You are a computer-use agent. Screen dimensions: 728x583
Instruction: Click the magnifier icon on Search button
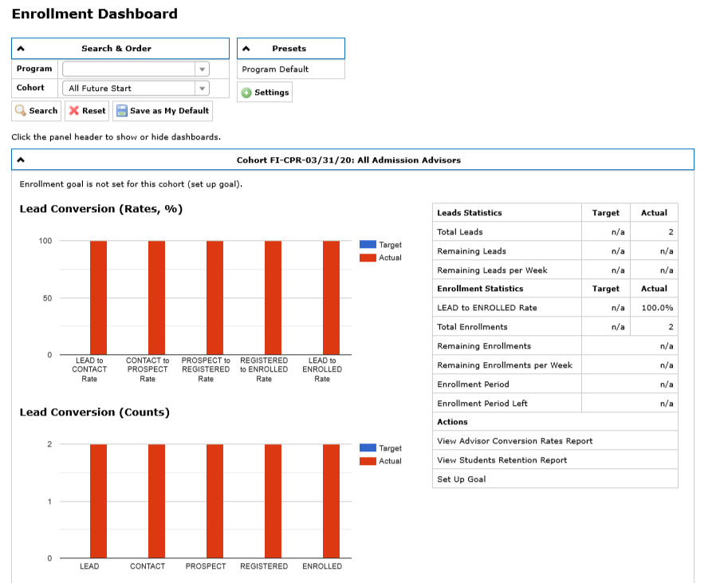[x=21, y=111]
